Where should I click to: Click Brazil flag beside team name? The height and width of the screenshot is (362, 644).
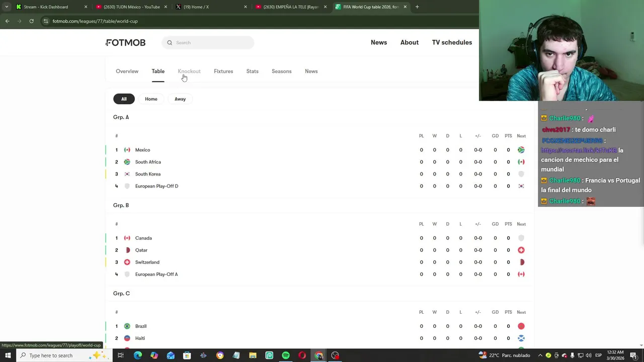coord(127,326)
